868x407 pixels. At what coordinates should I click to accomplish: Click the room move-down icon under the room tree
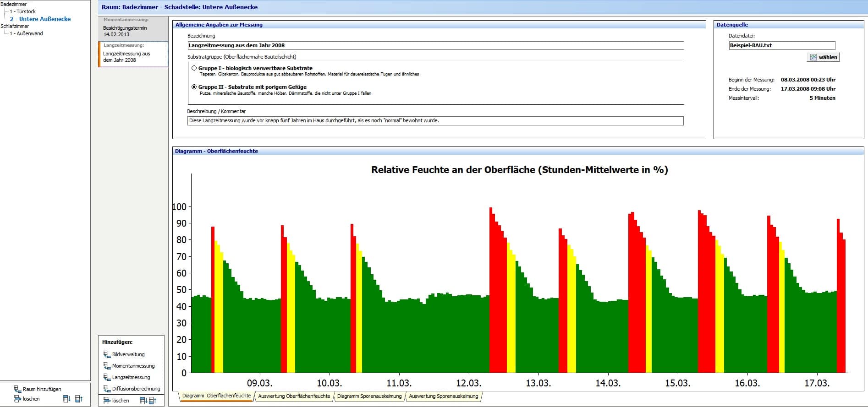[x=66, y=399]
